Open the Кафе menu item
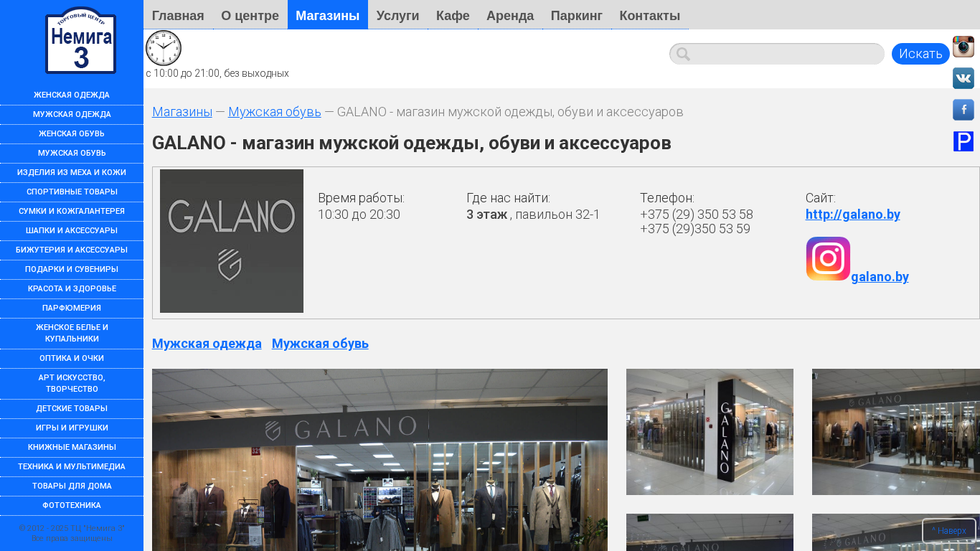980x551 pixels. coord(453,15)
